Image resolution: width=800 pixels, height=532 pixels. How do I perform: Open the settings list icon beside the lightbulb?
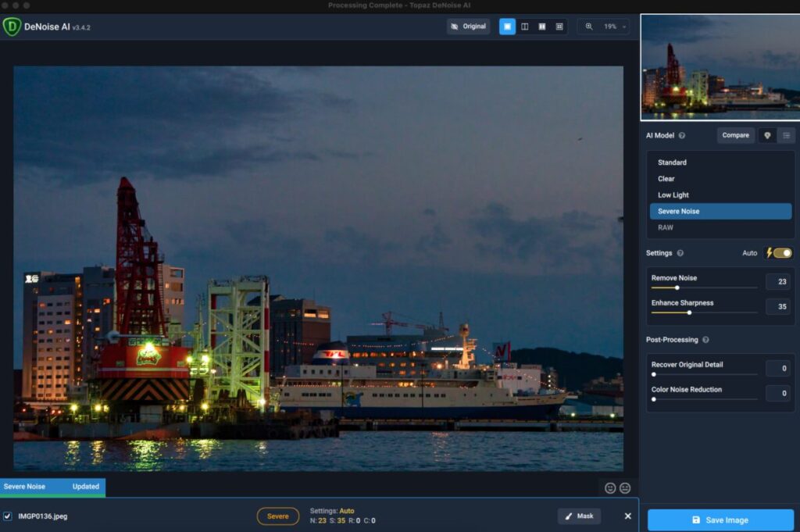coord(787,135)
